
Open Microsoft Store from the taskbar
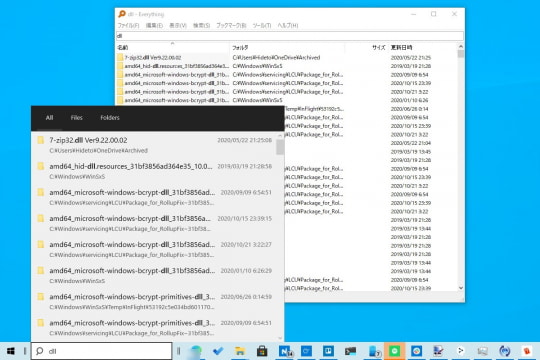tap(262, 351)
